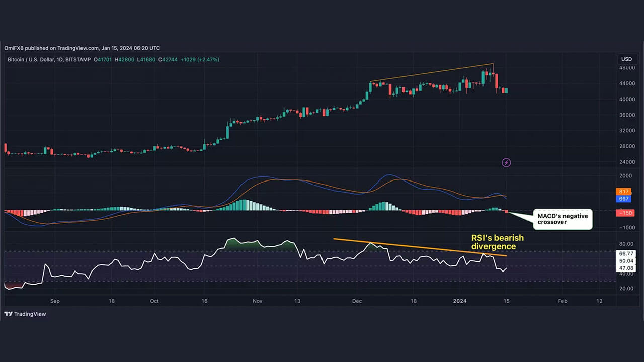Image resolution: width=644 pixels, height=362 pixels.
Task: Click the Bitcoin / U.S. Dollar symbol title
Action: pyautogui.click(x=30, y=59)
